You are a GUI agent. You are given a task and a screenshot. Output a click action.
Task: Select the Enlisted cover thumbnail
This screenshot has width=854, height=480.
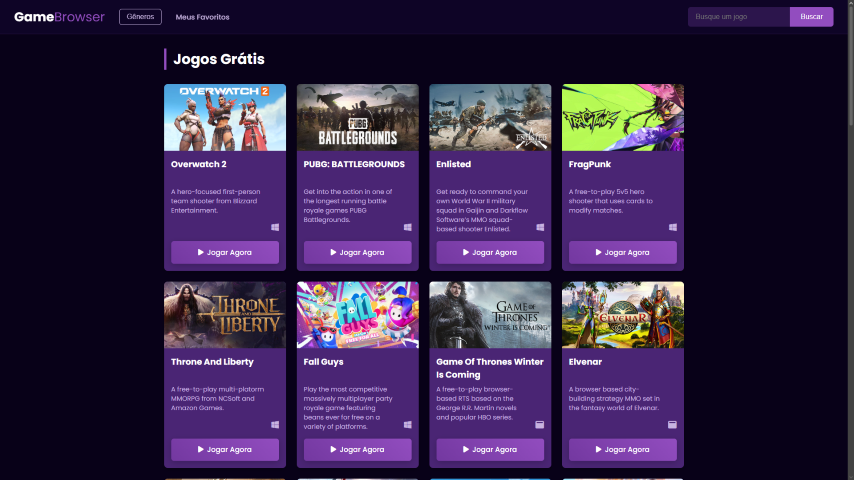click(x=490, y=117)
